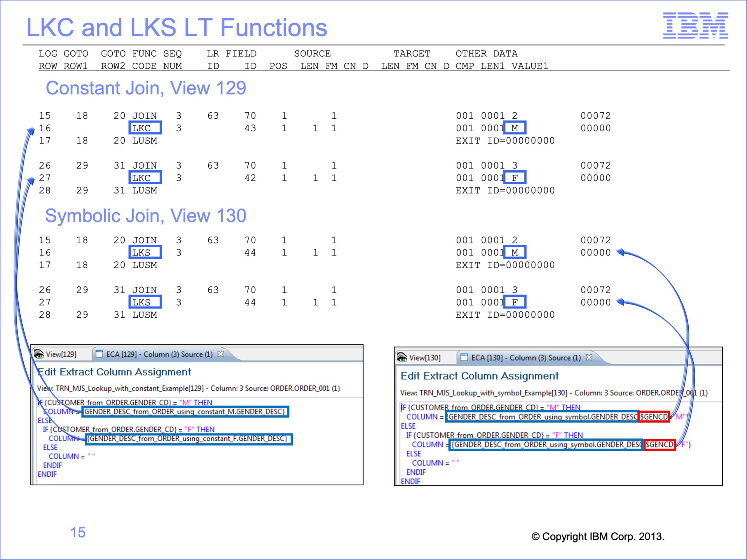
Task: Click the slide number 15
Action: tap(78, 532)
